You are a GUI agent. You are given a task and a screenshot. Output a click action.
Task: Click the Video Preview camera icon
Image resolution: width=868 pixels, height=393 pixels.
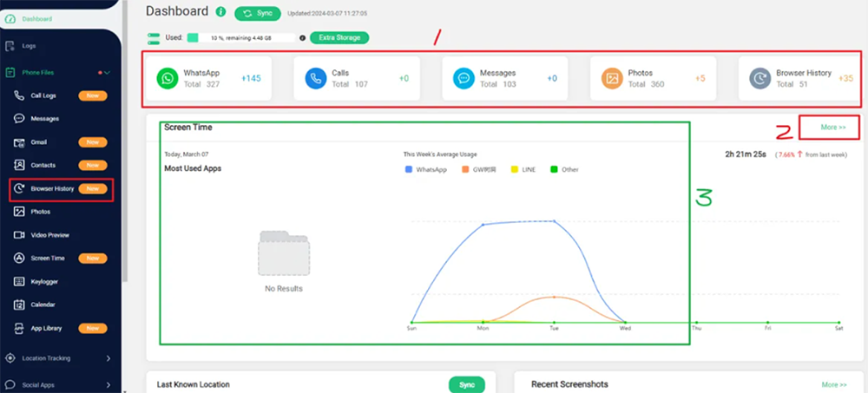pyautogui.click(x=19, y=235)
